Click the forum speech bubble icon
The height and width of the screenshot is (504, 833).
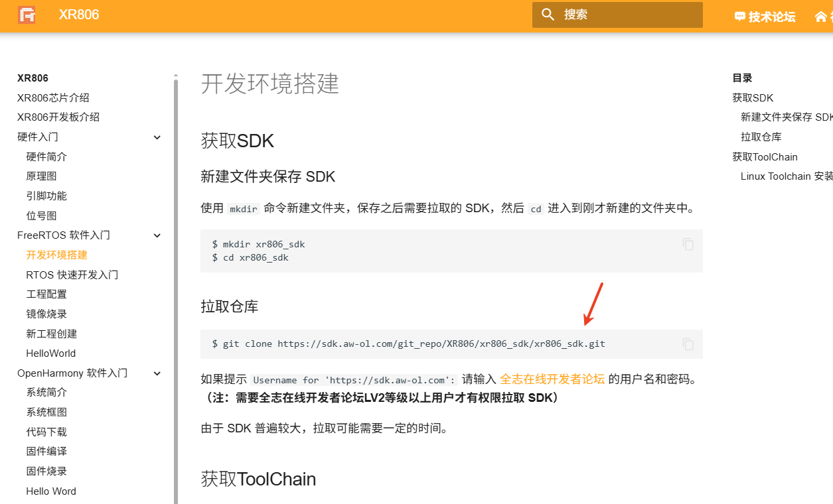pos(740,17)
